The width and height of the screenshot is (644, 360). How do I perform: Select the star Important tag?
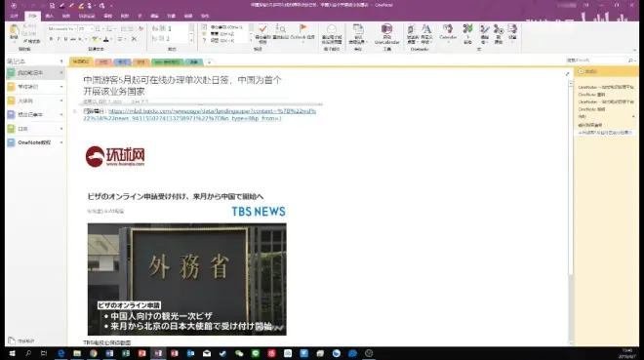click(204, 34)
